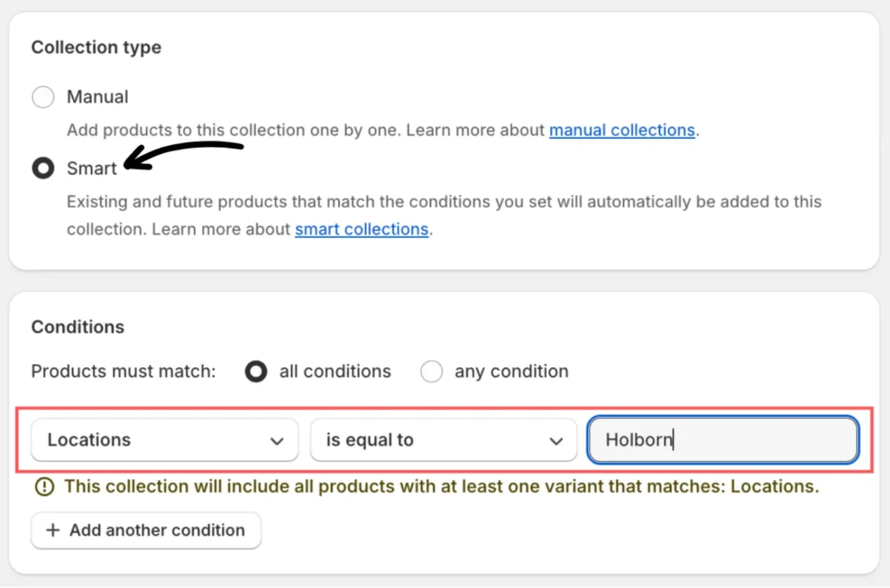The width and height of the screenshot is (890, 588).
Task: Click the Collection type section heading
Action: [96, 48]
